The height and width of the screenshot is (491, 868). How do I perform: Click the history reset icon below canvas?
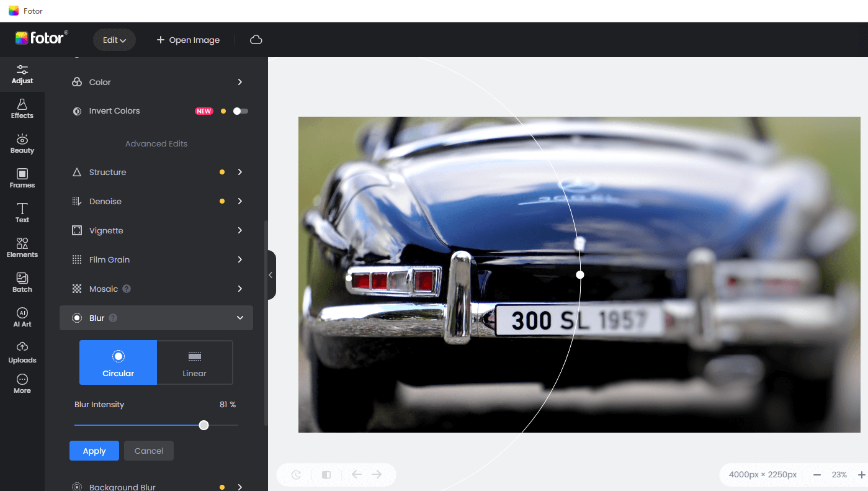tap(297, 475)
